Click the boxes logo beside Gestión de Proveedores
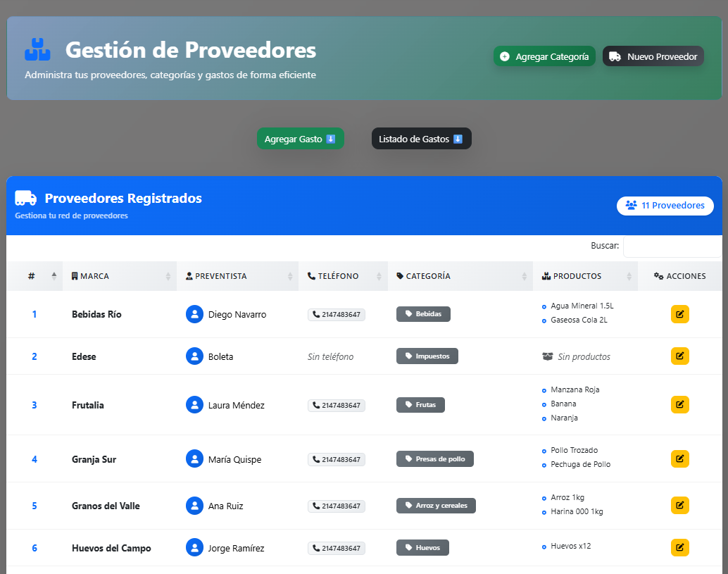Image resolution: width=728 pixels, height=574 pixels. [x=37, y=49]
